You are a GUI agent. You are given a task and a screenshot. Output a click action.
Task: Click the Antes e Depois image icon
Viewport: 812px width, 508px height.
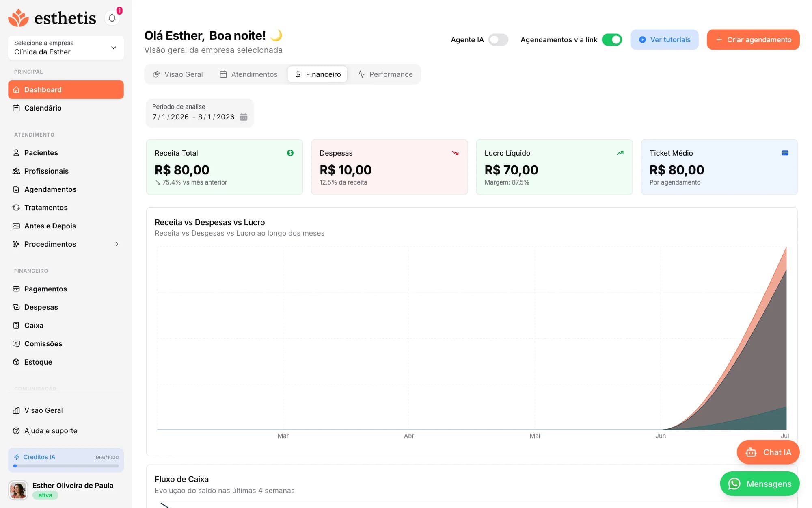pos(16,226)
